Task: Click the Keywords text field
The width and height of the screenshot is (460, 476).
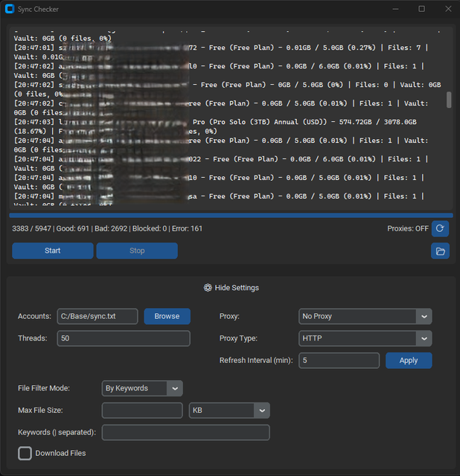Action: [185, 433]
